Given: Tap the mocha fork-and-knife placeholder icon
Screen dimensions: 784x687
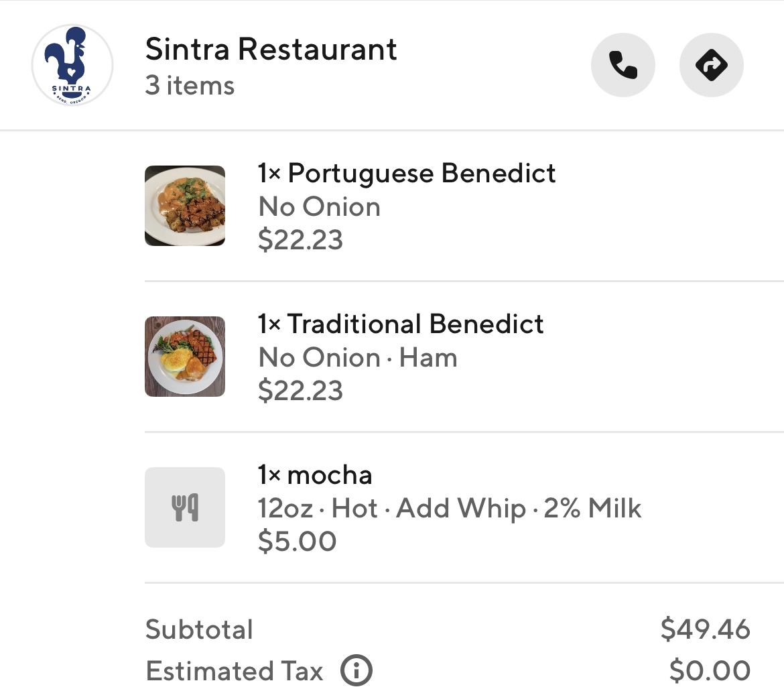Looking at the screenshot, I should coord(185,507).
